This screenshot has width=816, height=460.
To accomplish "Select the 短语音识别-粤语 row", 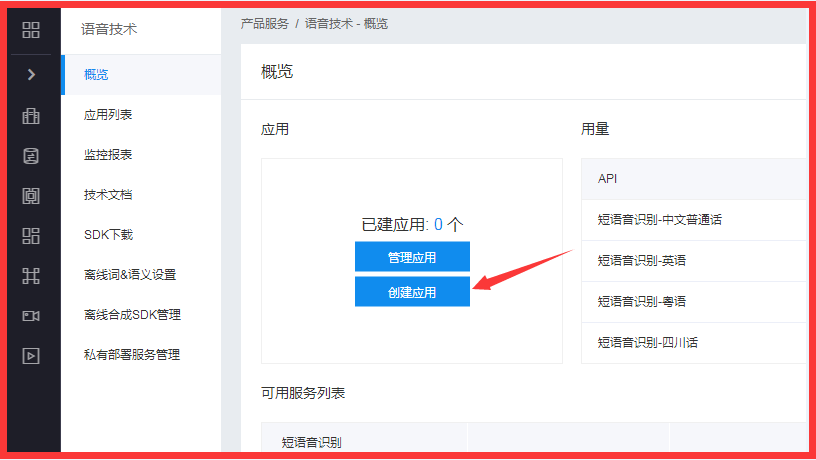I will [x=694, y=302].
